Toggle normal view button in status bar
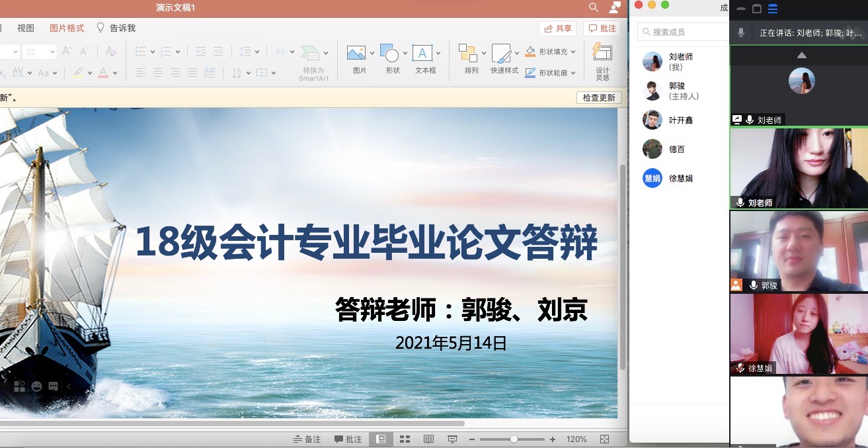868x448 pixels. point(381,439)
